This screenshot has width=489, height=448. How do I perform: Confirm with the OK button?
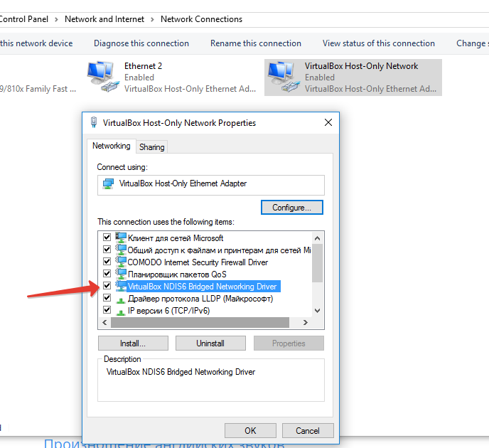[250, 430]
